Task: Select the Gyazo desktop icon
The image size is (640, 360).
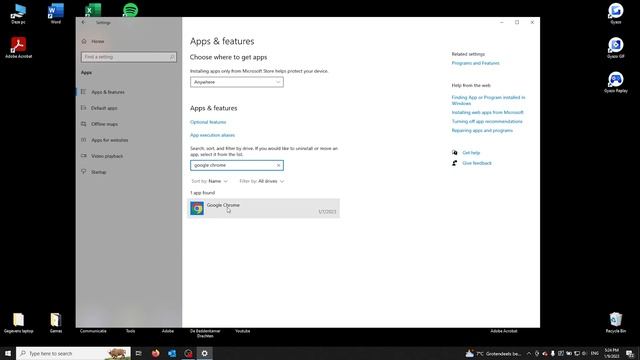Action: coord(616,13)
